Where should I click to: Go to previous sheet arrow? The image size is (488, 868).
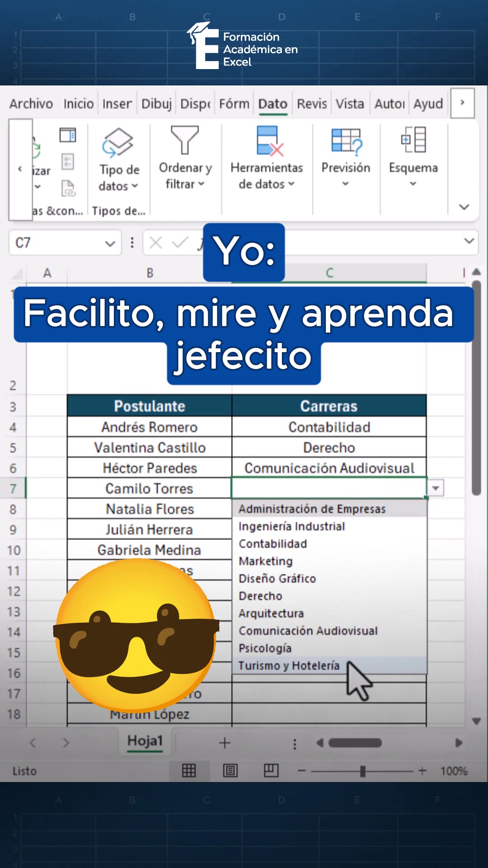(x=33, y=743)
